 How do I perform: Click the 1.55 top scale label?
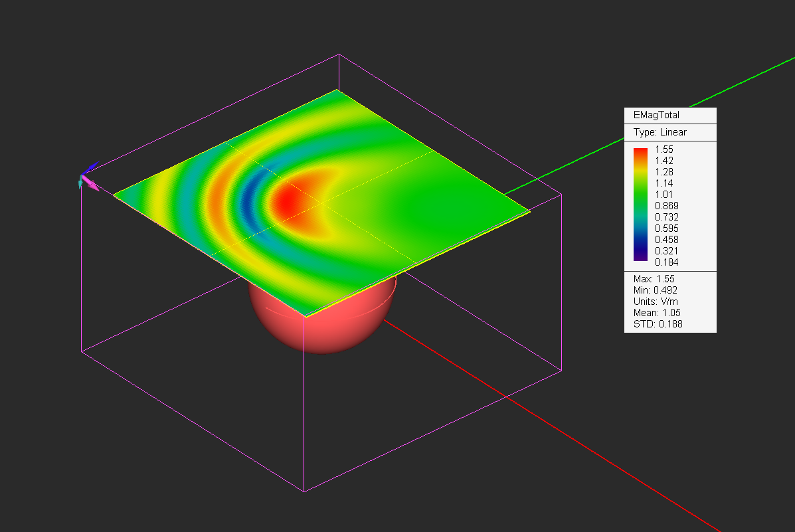tap(664, 149)
